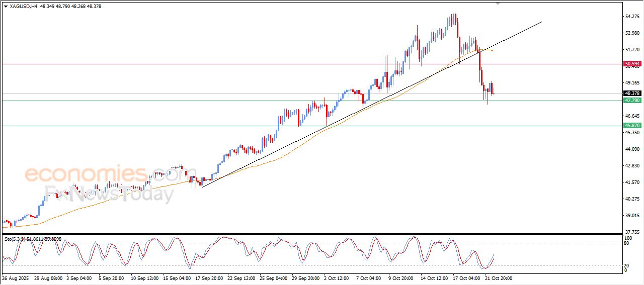Select the black 48.378 current price label

point(632,93)
